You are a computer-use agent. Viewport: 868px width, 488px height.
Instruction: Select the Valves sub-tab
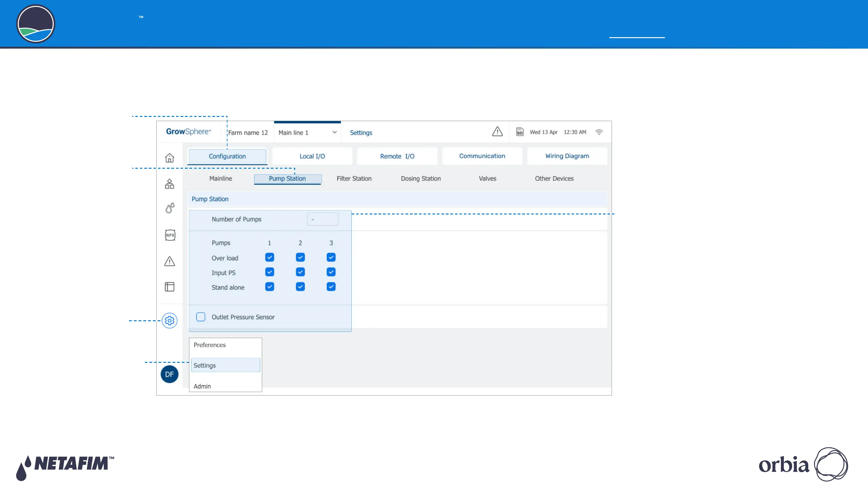tap(488, 179)
